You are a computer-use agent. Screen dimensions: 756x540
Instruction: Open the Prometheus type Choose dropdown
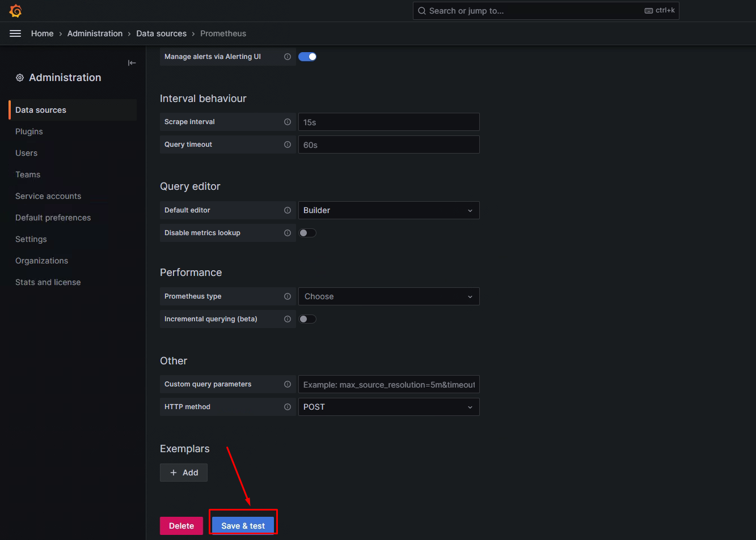[x=389, y=296]
